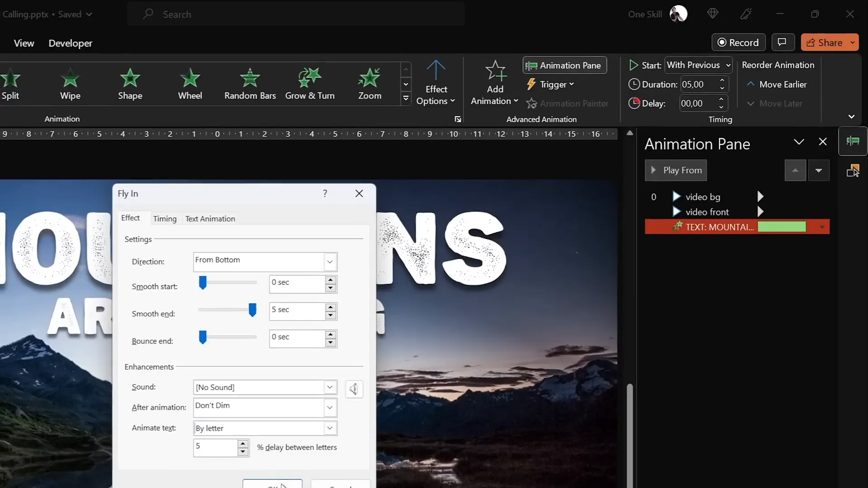Click the Smooth end slider handle
868x488 pixels.
point(253,310)
